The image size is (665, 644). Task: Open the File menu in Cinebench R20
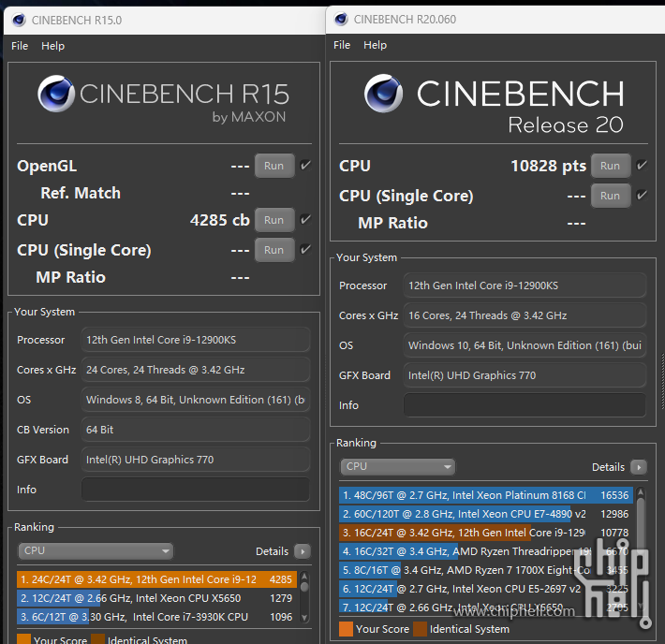coord(342,45)
